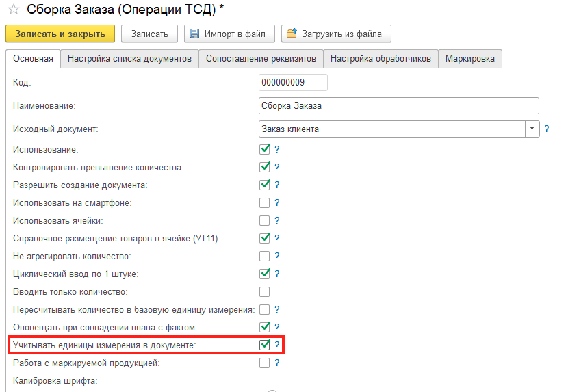Toggle Циклический ввод по 1 штуке checkbox
Screen dimensions: 579x392
coord(264,274)
